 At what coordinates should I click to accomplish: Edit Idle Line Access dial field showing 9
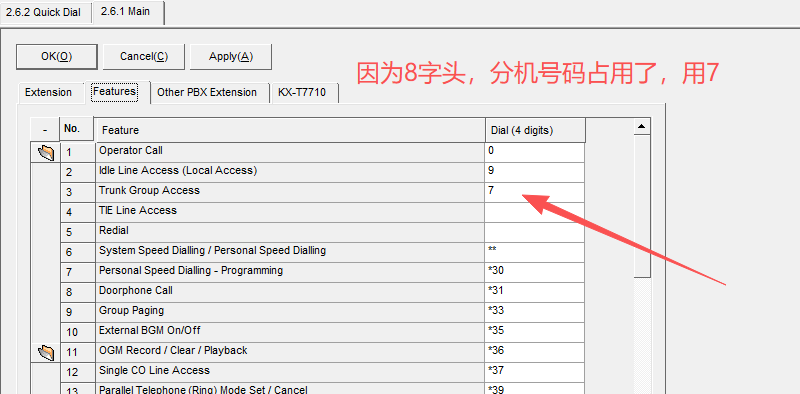[534, 173]
